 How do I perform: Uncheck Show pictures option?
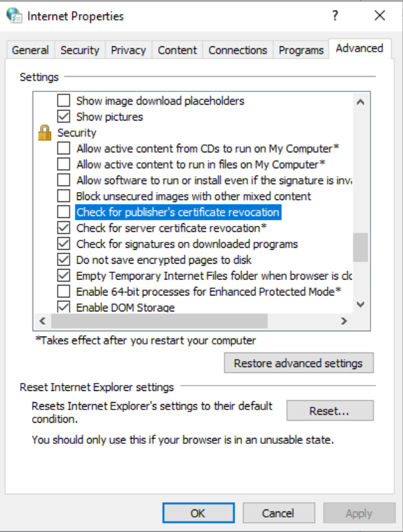tap(64, 117)
